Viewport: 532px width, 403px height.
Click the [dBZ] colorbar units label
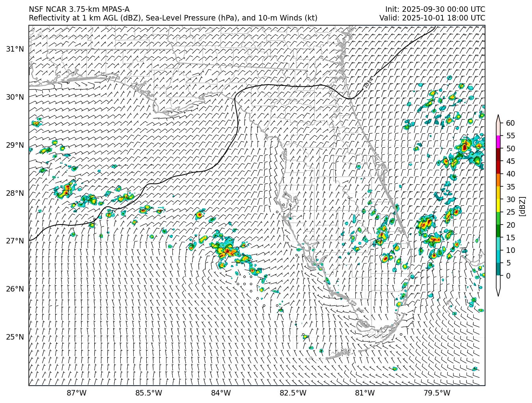coord(522,206)
